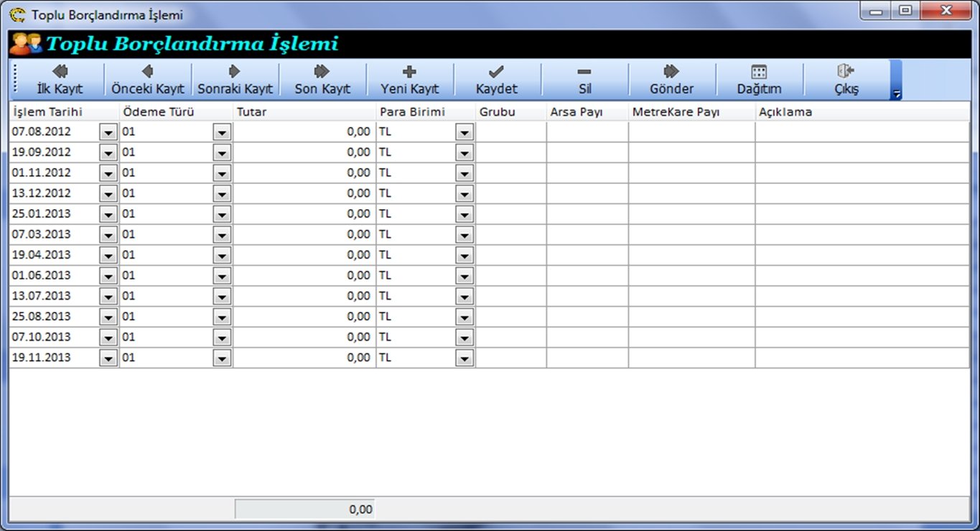980x531 pixels.
Task: Click Arsa Payı cell in 07.03.2013 row
Action: click(x=587, y=235)
